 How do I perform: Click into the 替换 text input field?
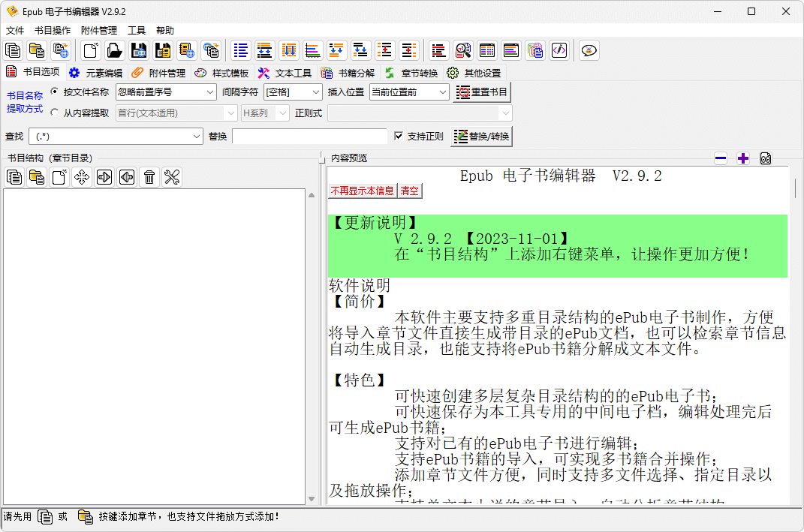click(x=309, y=137)
